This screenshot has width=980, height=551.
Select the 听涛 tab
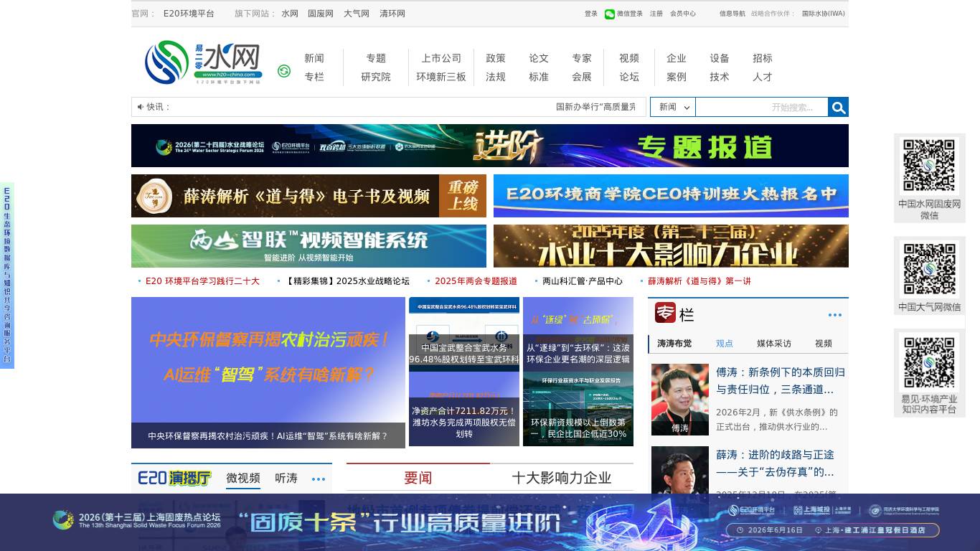coord(286,478)
